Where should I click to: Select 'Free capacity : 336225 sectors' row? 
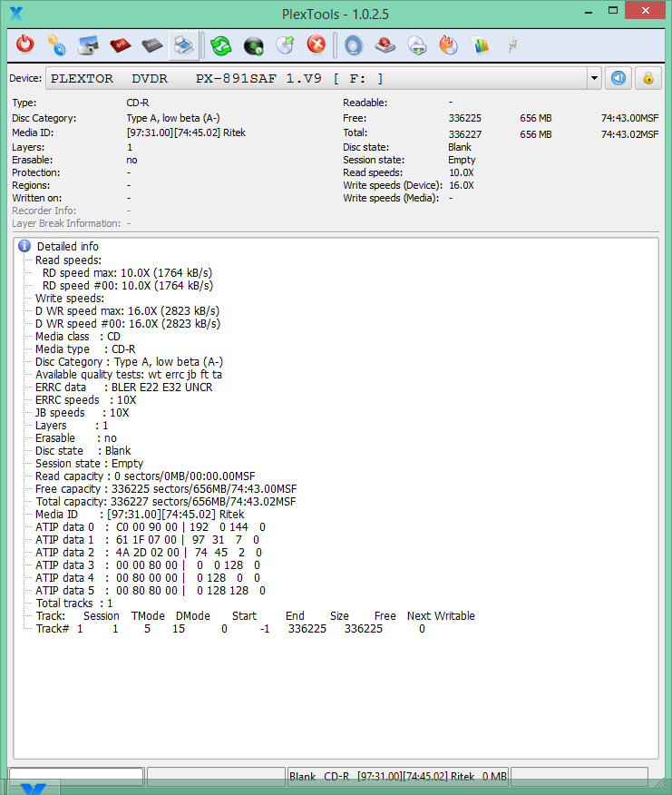[x=166, y=489]
